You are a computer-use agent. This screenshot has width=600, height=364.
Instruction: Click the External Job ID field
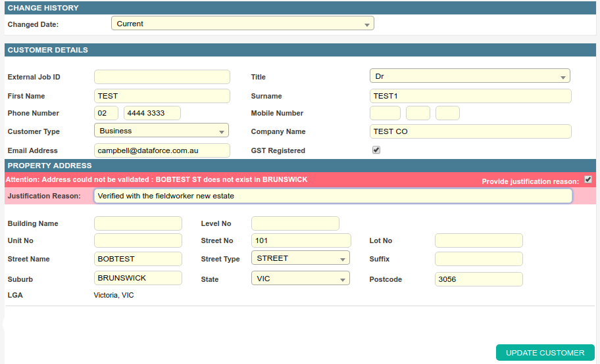(162, 77)
